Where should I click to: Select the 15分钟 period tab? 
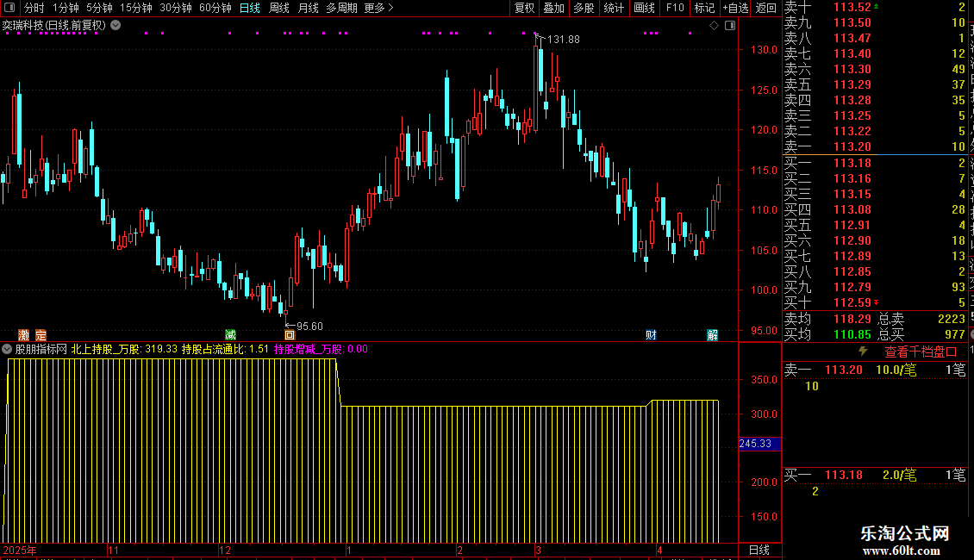[136, 8]
